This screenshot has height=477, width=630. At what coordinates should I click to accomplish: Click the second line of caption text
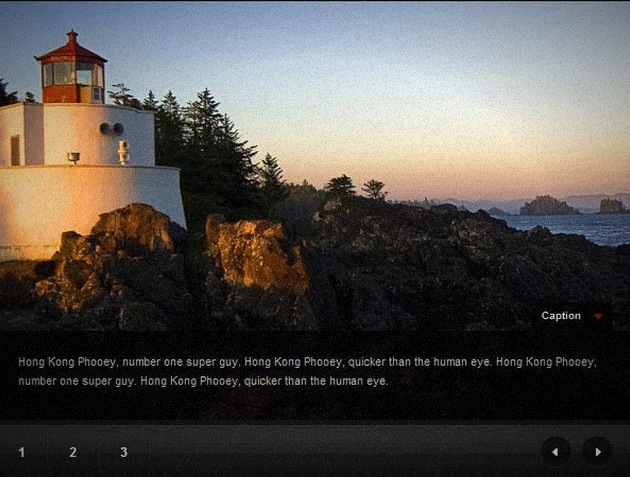pos(203,381)
